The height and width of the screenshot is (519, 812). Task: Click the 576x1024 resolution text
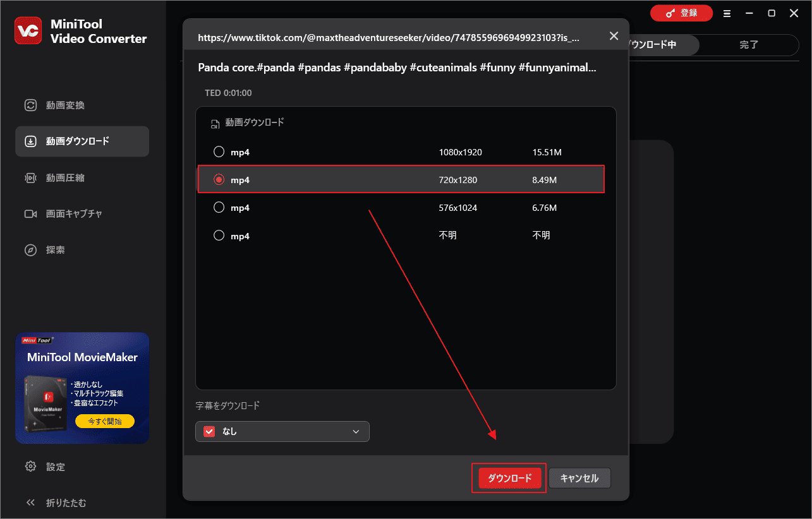point(458,208)
